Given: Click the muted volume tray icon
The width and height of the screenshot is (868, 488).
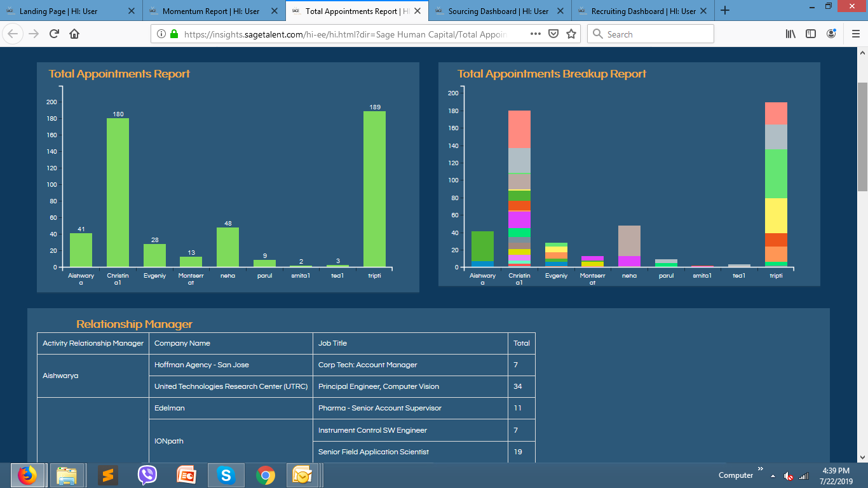Looking at the screenshot, I should pyautogui.click(x=789, y=476).
